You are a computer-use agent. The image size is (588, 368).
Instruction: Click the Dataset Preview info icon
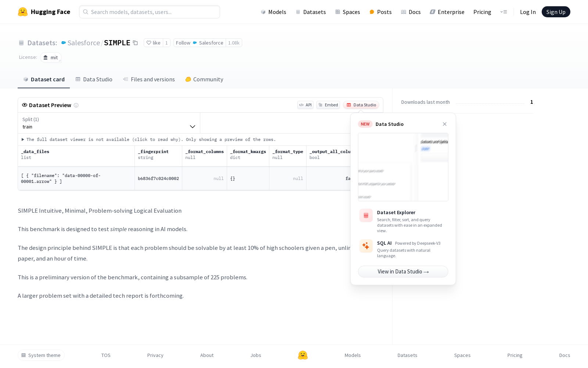point(76,105)
